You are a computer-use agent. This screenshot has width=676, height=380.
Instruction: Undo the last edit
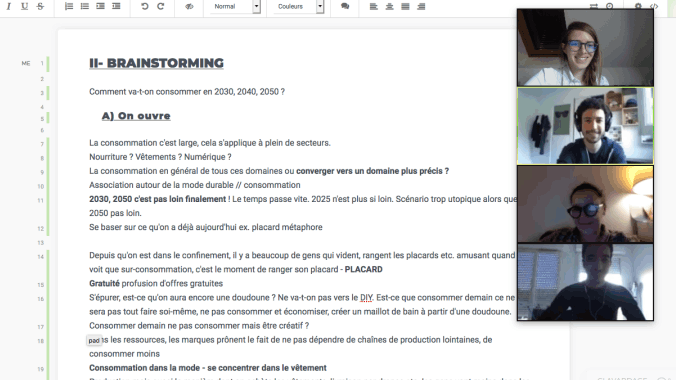tap(145, 6)
